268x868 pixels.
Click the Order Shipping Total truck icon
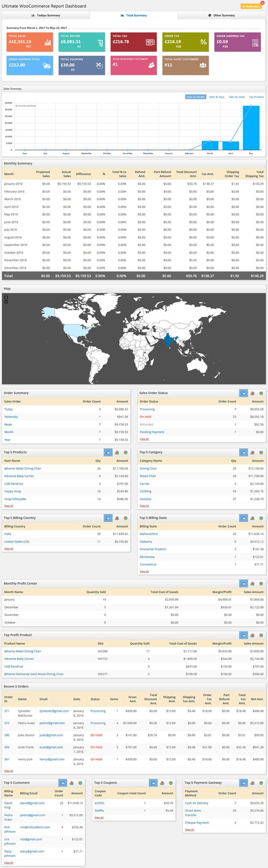click(46, 66)
